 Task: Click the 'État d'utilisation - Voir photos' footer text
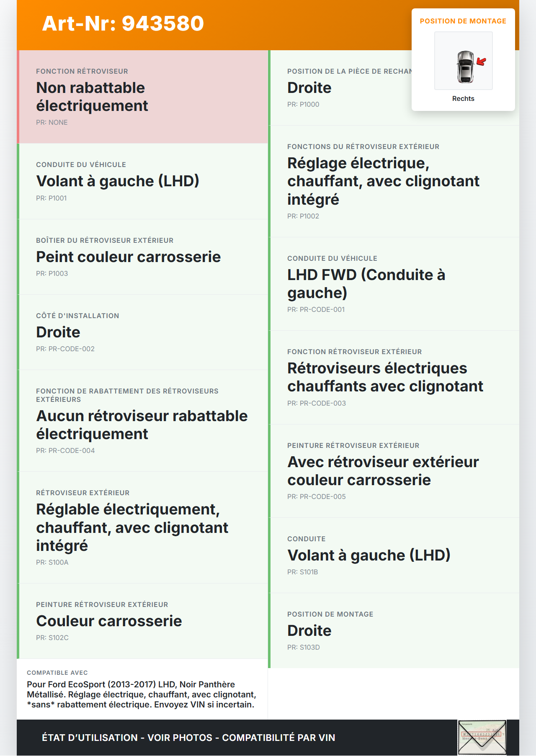click(x=188, y=738)
